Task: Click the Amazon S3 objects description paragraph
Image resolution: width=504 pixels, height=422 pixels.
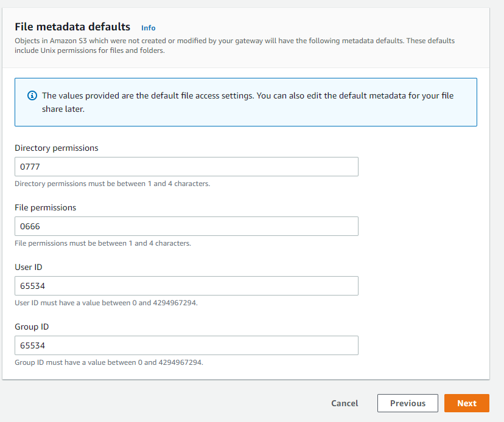Action: point(234,46)
